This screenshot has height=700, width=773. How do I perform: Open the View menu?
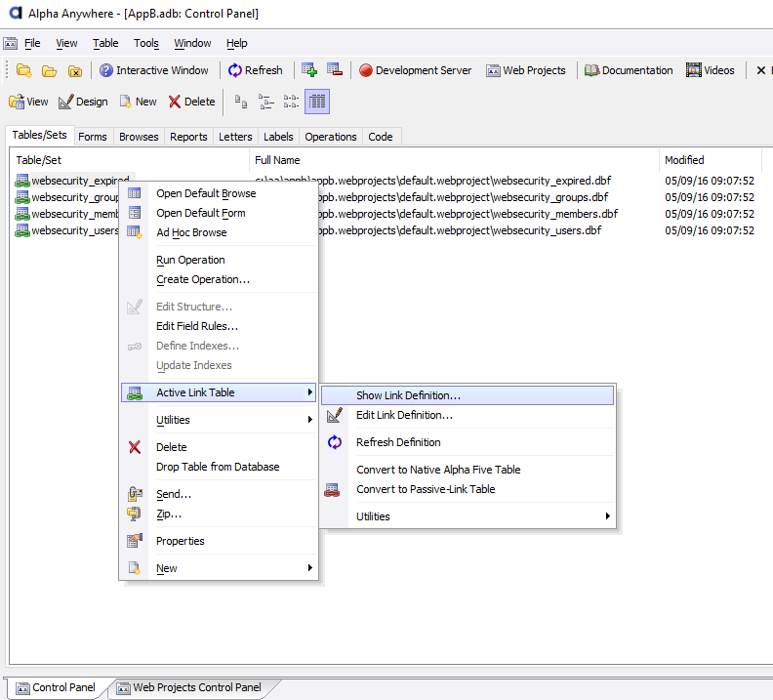pos(66,43)
